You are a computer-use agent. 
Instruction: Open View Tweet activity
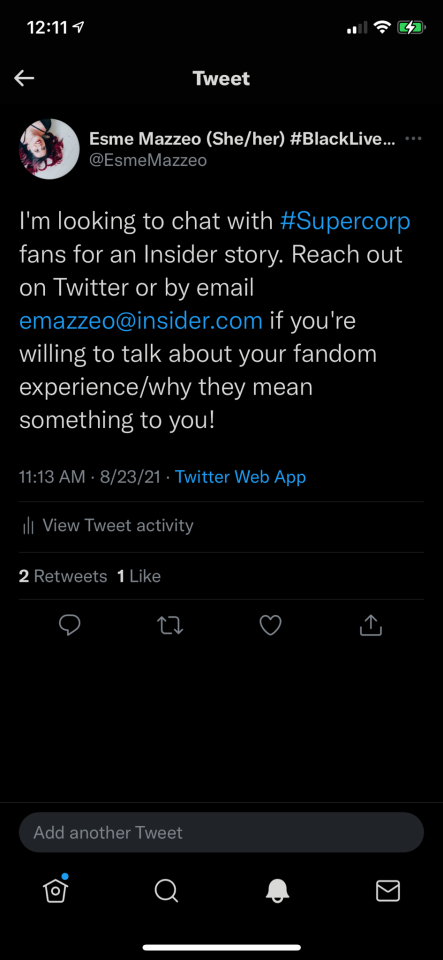point(107,525)
